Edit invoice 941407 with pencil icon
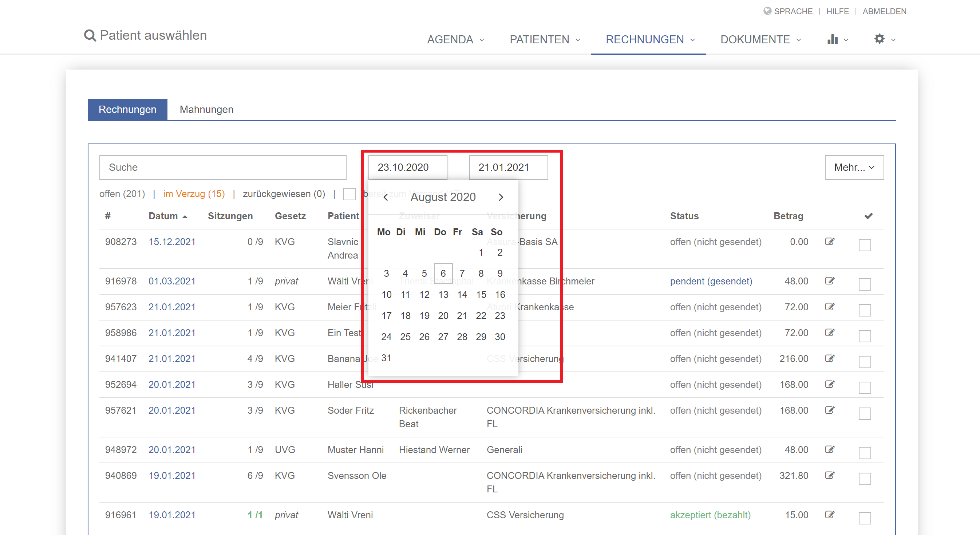Viewport: 980px width, 535px height. (830, 358)
